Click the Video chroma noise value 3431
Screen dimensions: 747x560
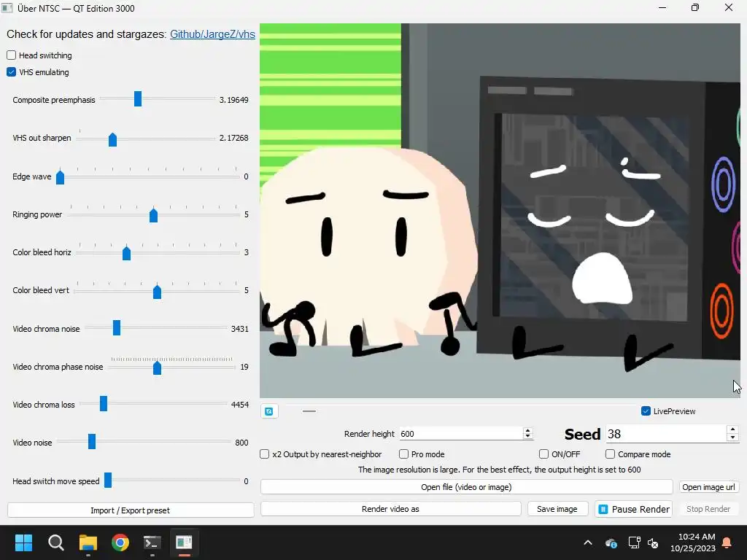[240, 329]
